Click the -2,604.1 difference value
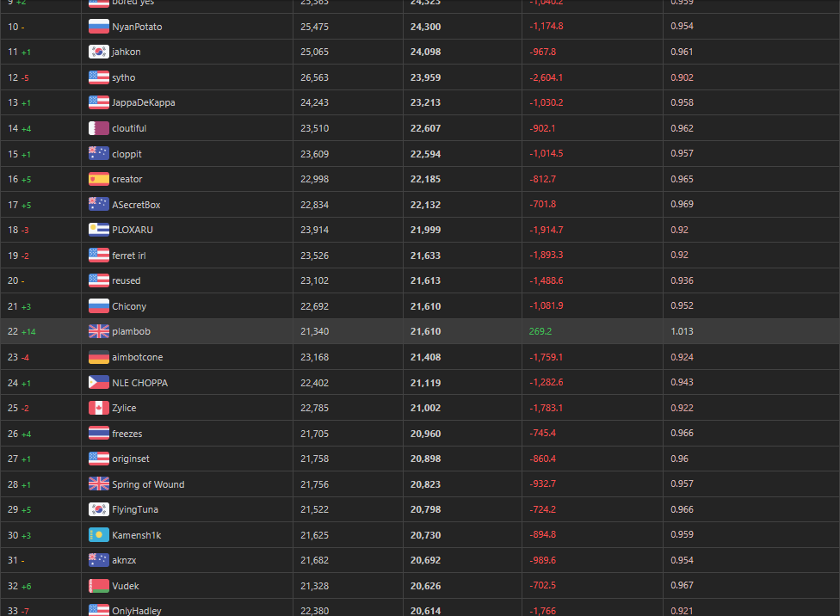The image size is (840, 616). 546,77
